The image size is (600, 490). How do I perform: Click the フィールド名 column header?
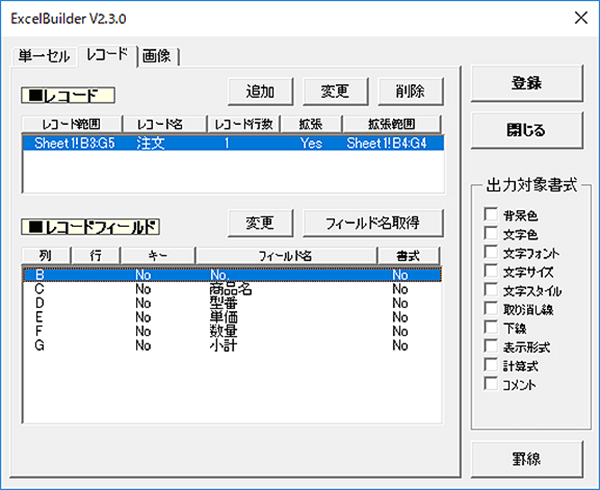tap(286, 256)
